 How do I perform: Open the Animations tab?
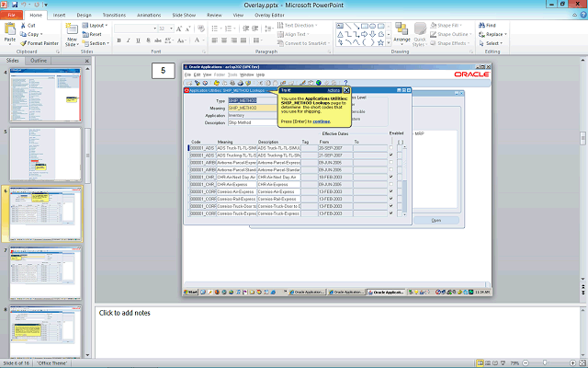tap(149, 15)
